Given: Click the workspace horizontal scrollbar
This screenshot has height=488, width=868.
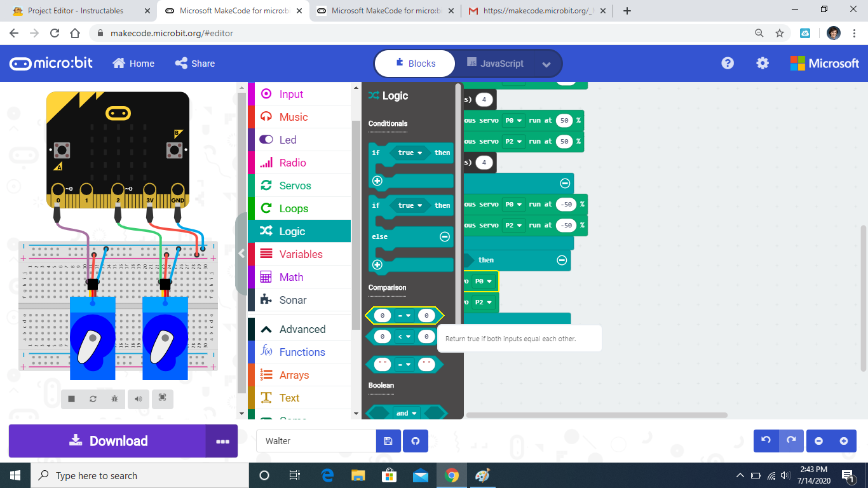Looking at the screenshot, I should (x=597, y=416).
